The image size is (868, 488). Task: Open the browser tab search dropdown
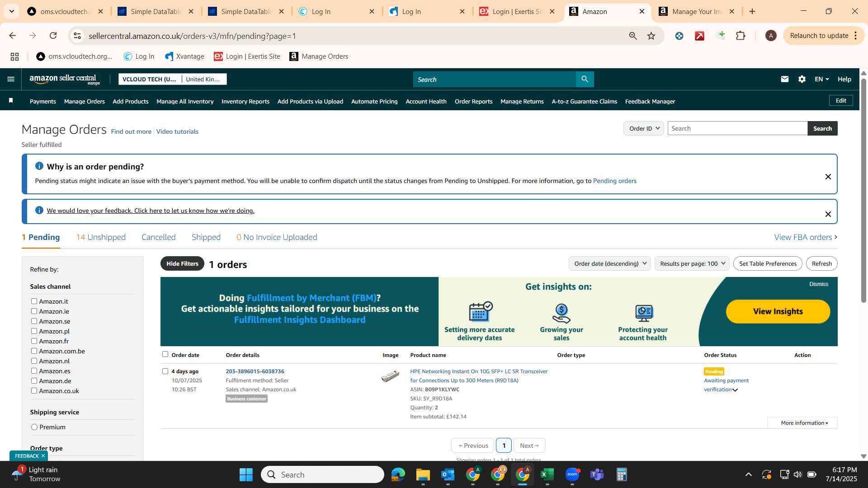(11, 11)
